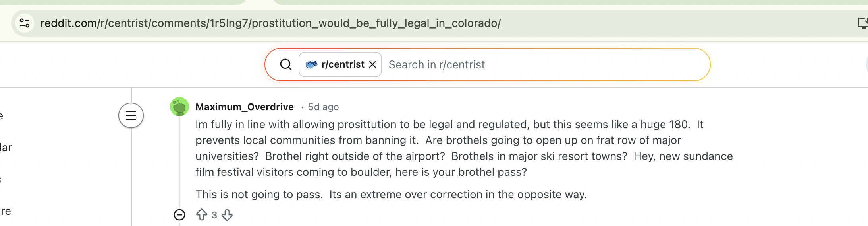
Task: Click the install app icon in address bar
Action: pyautogui.click(x=862, y=23)
